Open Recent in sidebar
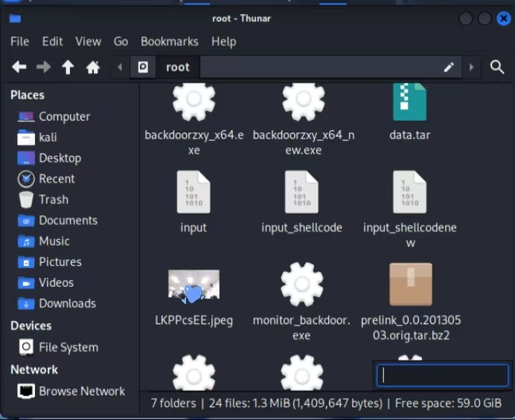 [x=46, y=179]
